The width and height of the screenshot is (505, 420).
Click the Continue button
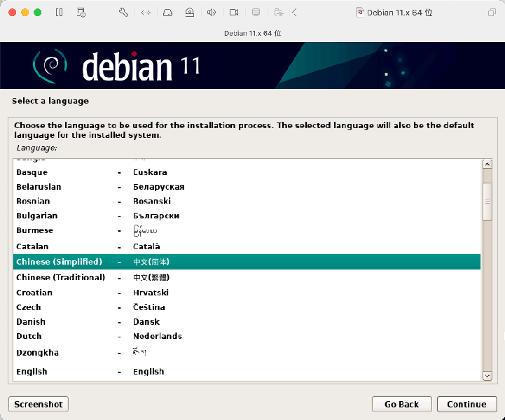click(x=466, y=404)
